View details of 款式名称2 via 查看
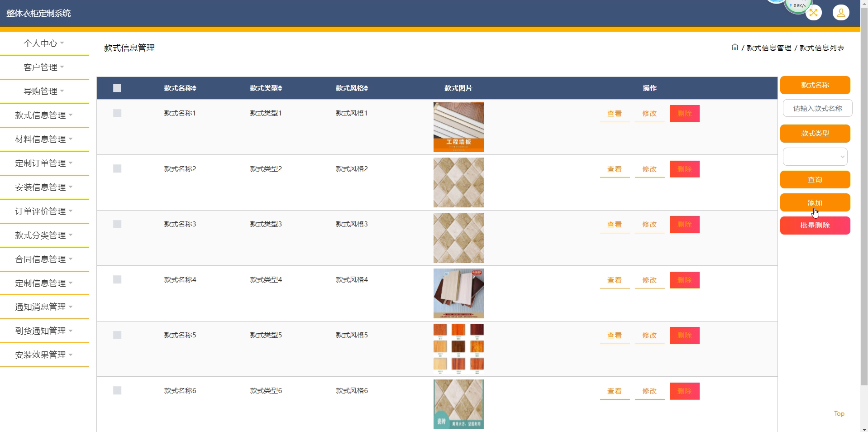 (x=615, y=169)
